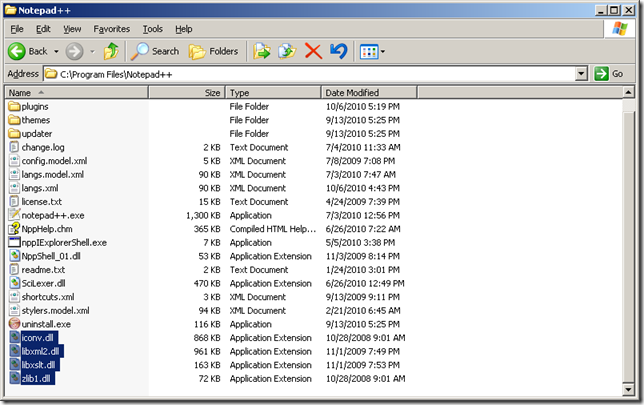
Task: Click the Up folder icon
Action: click(x=111, y=51)
